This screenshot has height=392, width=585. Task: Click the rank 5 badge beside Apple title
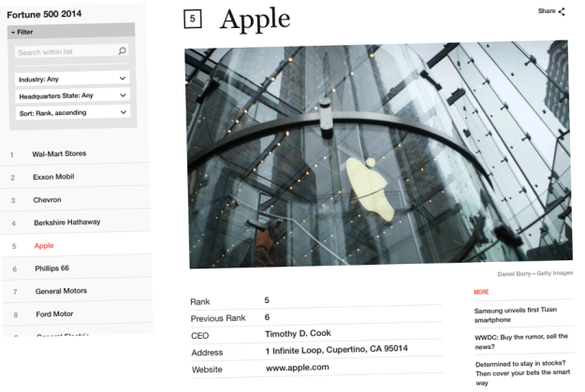[193, 19]
